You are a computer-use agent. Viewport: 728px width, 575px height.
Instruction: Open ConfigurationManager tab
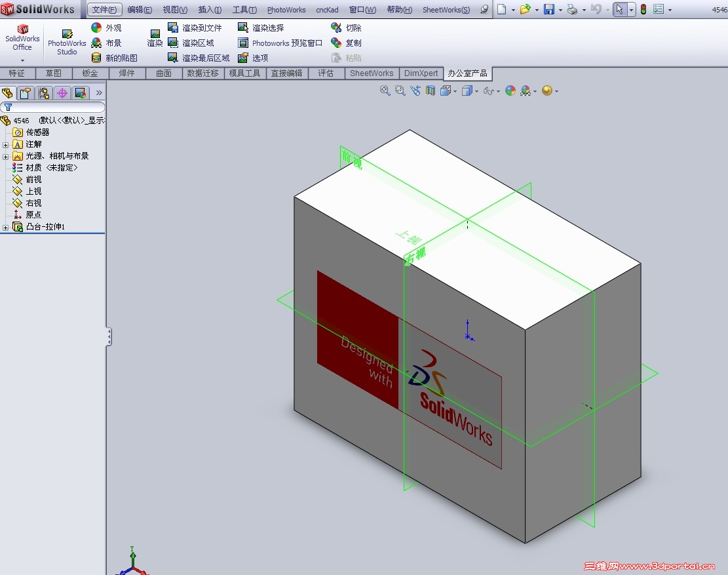44,93
